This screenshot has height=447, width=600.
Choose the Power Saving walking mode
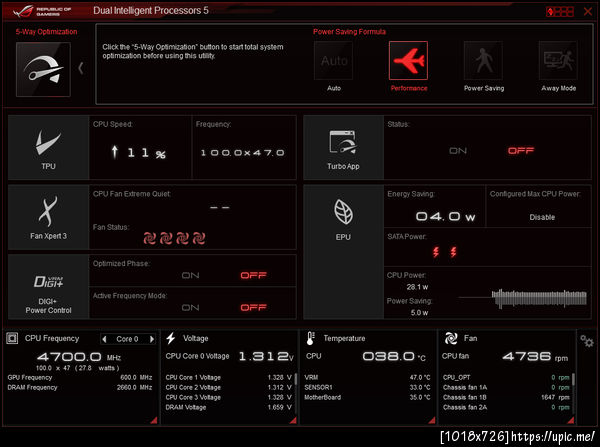coord(483,61)
